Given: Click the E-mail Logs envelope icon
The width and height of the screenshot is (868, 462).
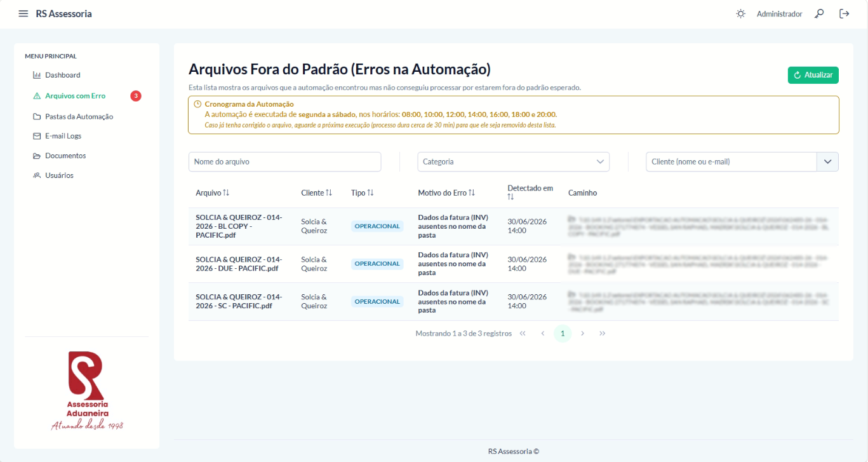Looking at the screenshot, I should [x=37, y=136].
